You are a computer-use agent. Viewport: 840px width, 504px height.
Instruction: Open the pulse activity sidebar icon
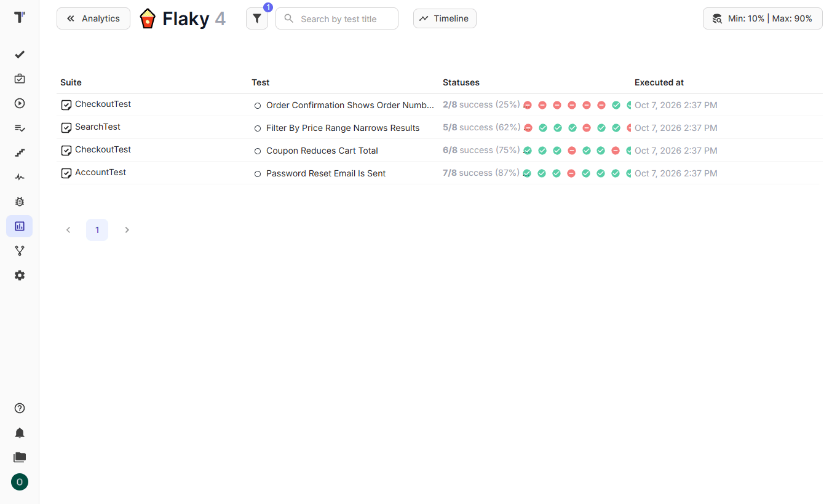pyautogui.click(x=20, y=177)
